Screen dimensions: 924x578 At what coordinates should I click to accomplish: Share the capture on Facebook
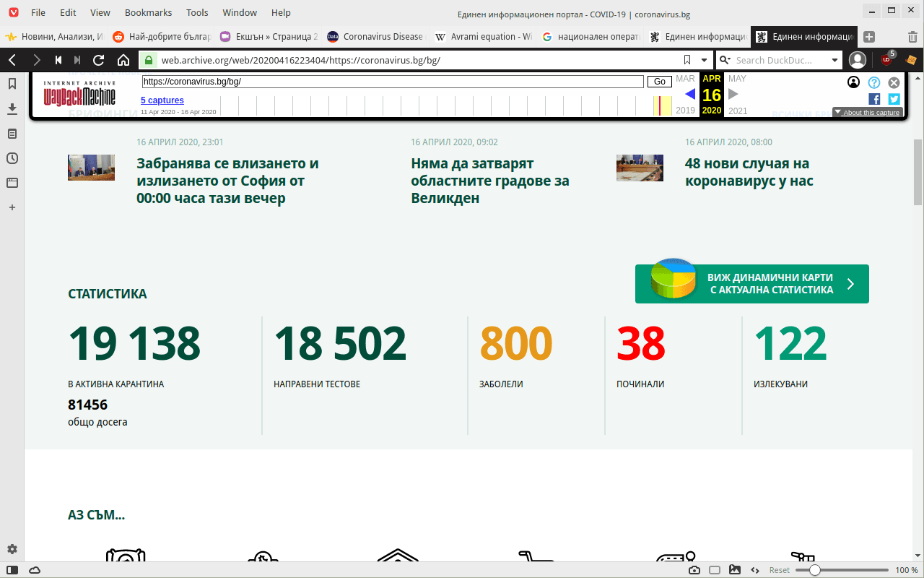874,99
